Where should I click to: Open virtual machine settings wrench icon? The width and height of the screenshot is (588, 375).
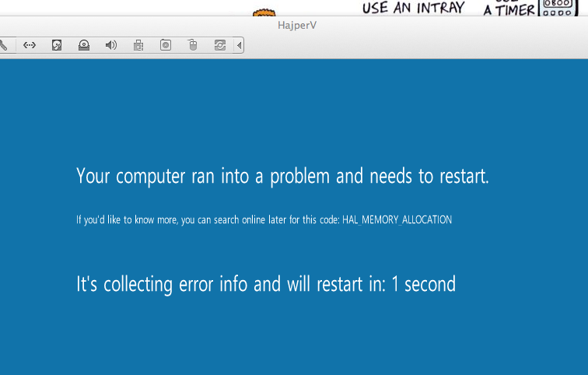(x=3, y=45)
